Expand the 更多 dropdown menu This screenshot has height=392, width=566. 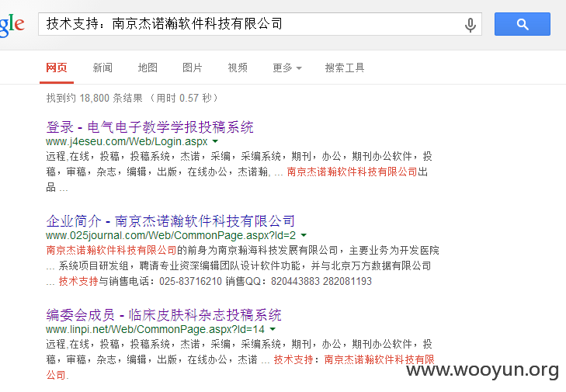[x=287, y=68]
